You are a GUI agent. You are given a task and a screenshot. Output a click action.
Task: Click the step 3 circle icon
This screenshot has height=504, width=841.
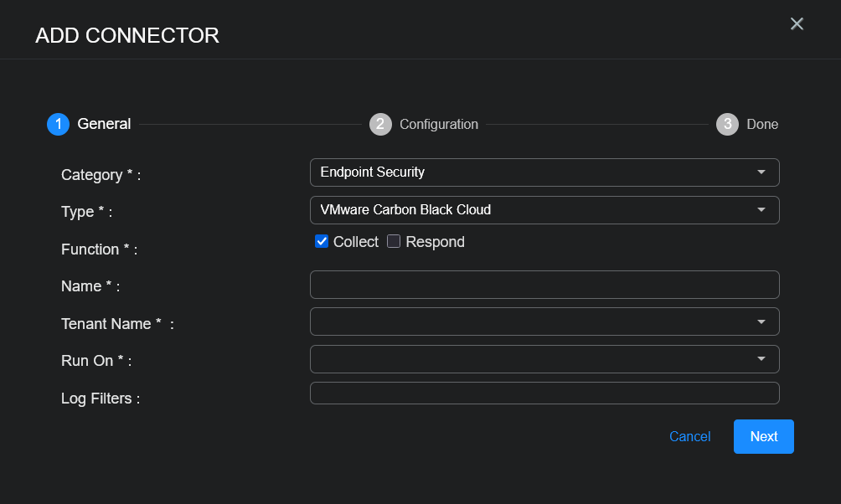[x=727, y=124]
